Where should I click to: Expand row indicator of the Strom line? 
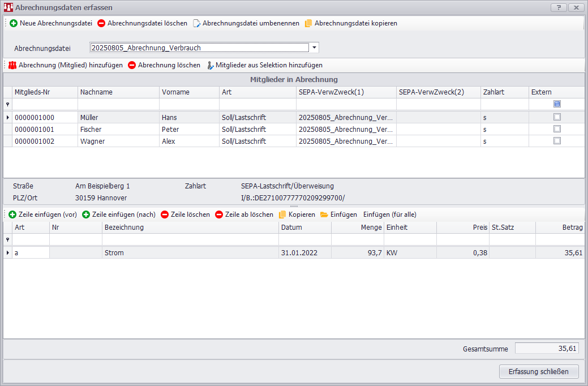click(8, 253)
